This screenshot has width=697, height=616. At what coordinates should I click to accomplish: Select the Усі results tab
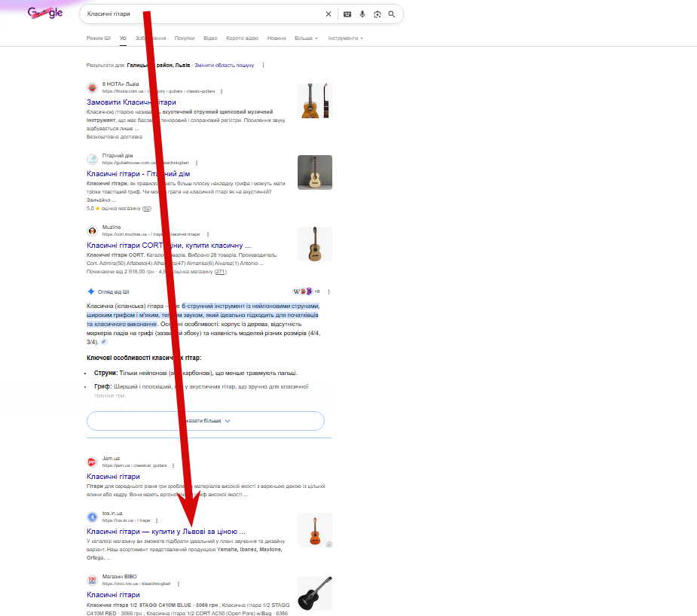(123, 38)
